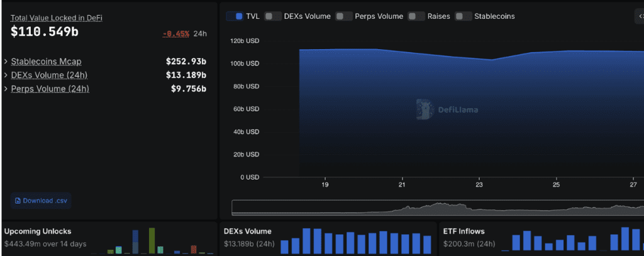Image resolution: width=644 pixels, height=256 pixels.
Task: Open the ETF Inflows card title
Action: pos(464,231)
